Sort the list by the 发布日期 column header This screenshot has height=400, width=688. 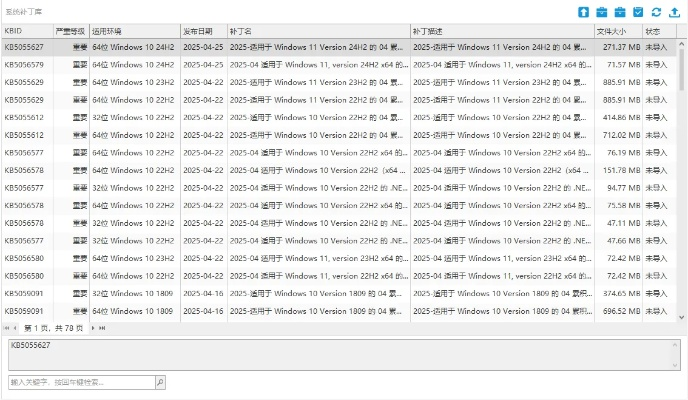tap(203, 31)
